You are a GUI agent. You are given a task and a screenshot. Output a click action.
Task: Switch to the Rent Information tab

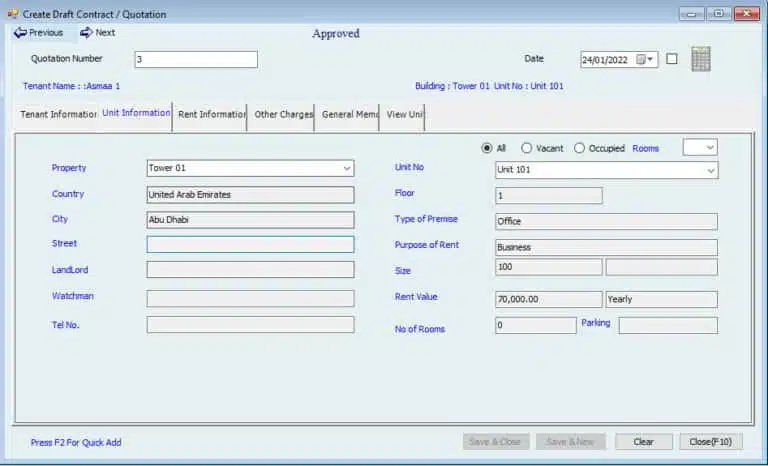[x=211, y=115]
